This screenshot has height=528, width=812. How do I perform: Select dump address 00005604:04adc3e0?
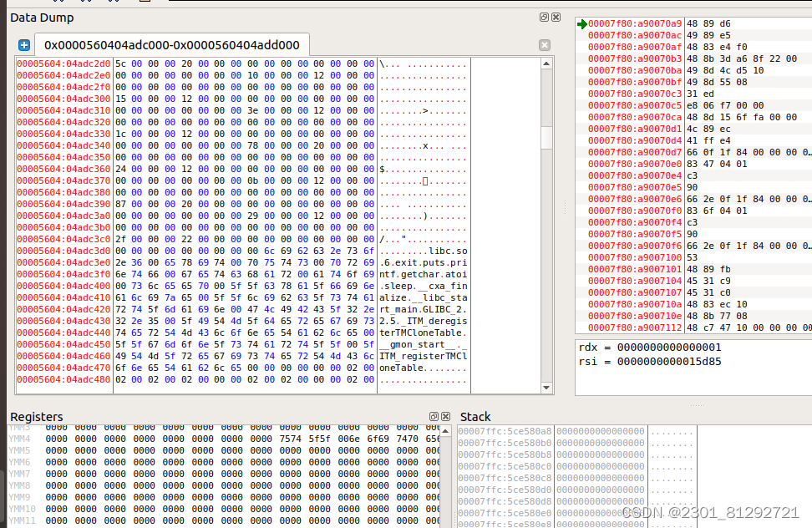63,262
